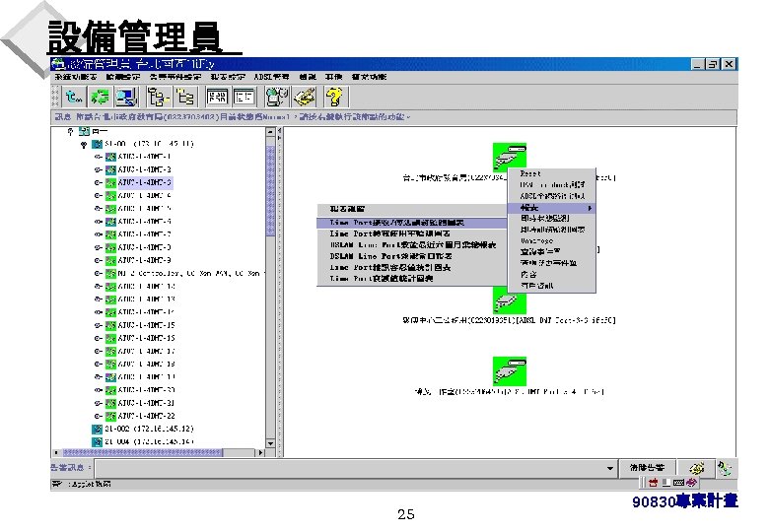769x532 pixels.
Task: Click the root node icon at tree top
Action: [x=84, y=131]
